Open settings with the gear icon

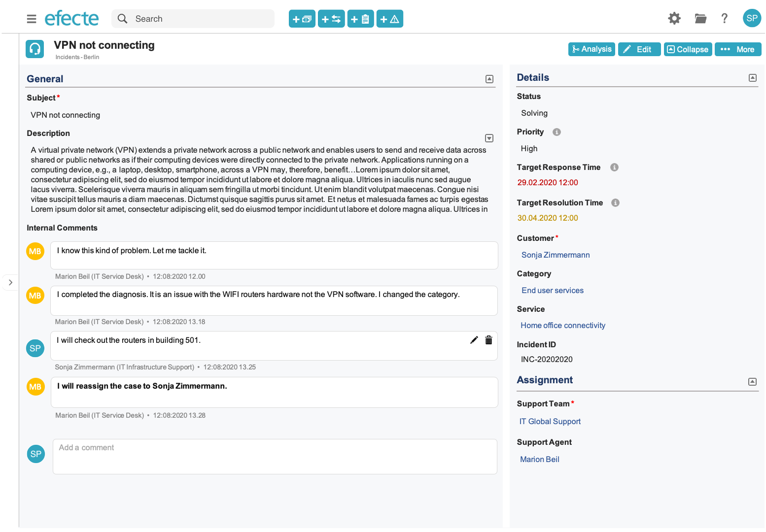tap(674, 19)
